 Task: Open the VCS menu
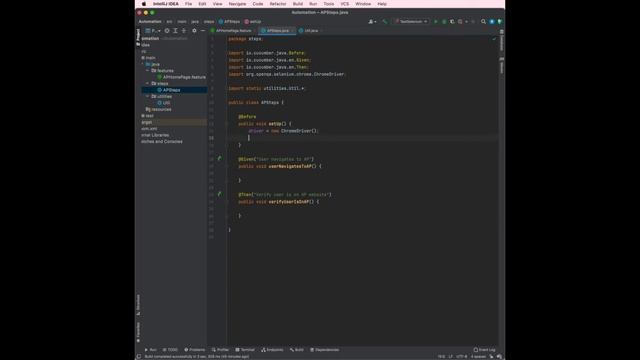click(344, 4)
